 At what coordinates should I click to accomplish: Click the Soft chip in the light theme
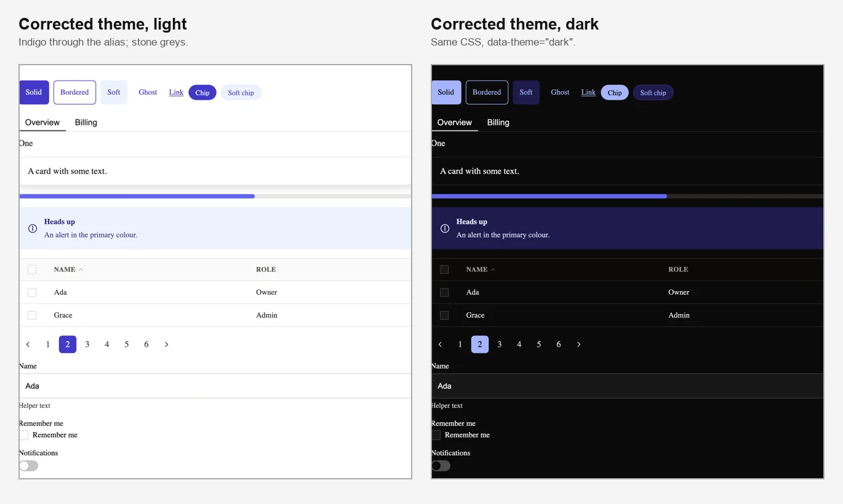pyautogui.click(x=241, y=93)
